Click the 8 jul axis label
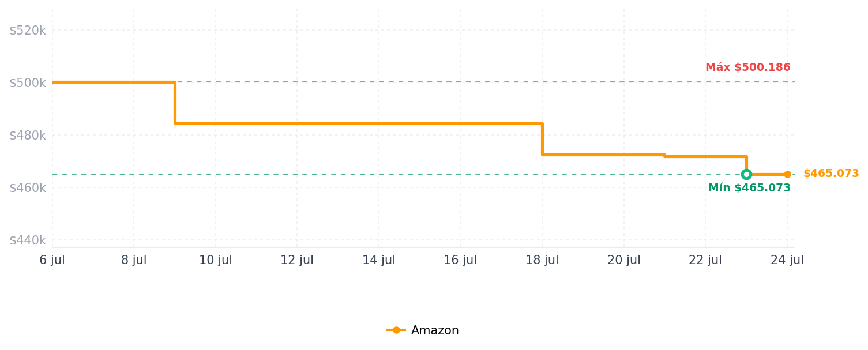 pyautogui.click(x=134, y=261)
